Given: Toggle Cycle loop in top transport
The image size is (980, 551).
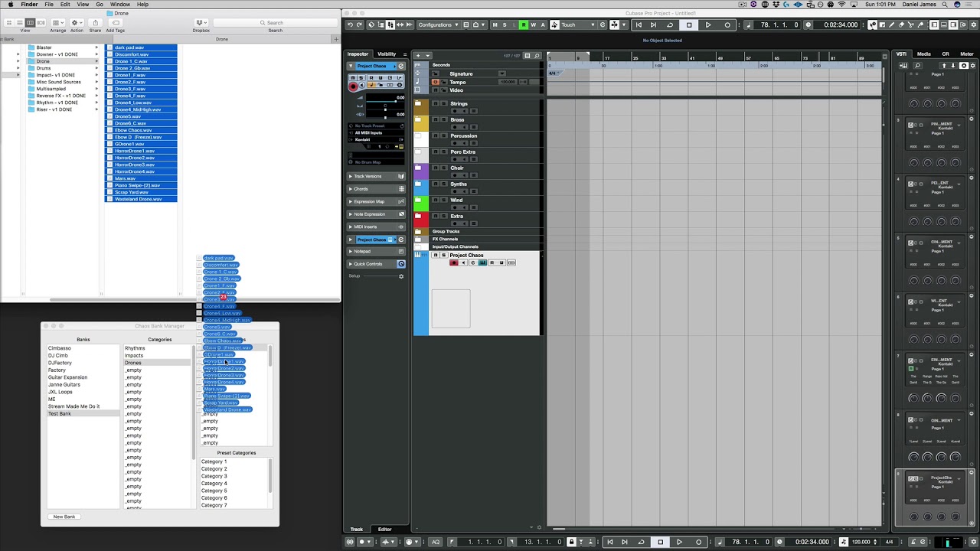Looking at the screenshot, I should [x=669, y=24].
